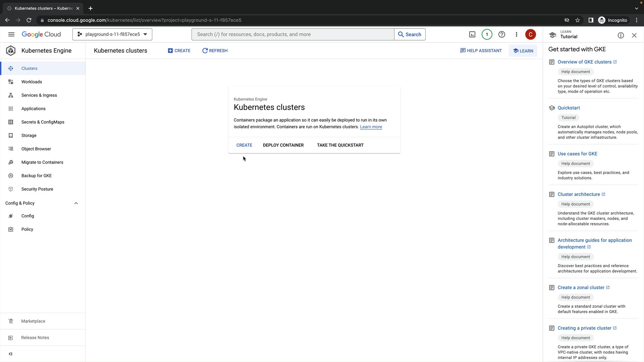Open the hamburger navigation menu
Viewport: 644px width, 362px height.
[11, 35]
